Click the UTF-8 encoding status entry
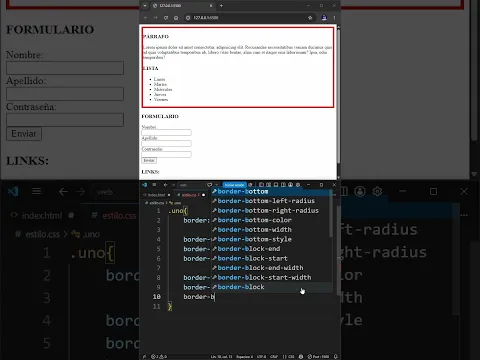The height and width of the screenshot is (360, 480). point(262,356)
